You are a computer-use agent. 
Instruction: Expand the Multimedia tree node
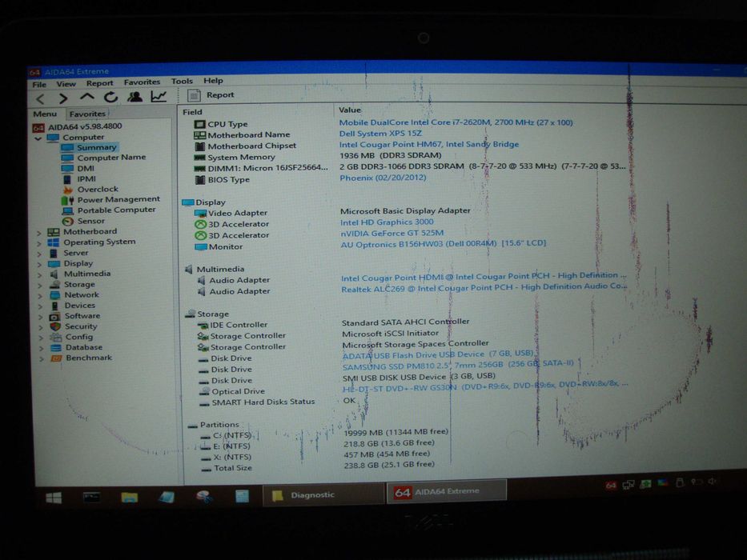[x=39, y=275]
